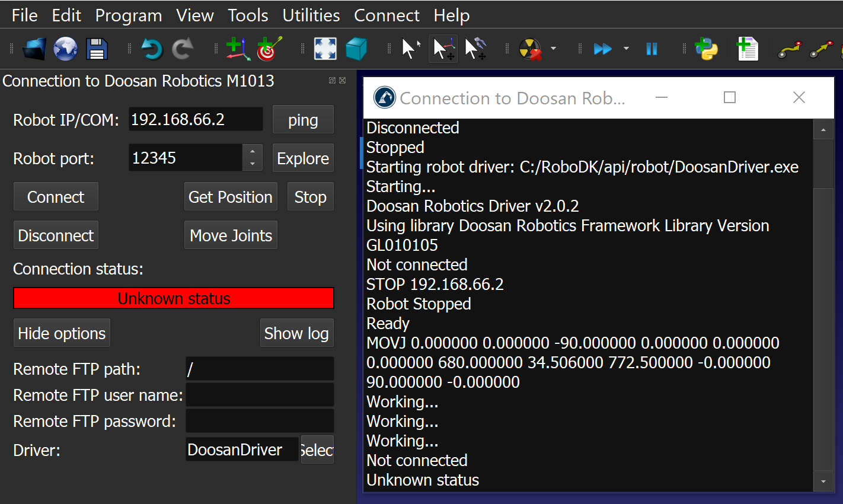Click the ping button
Viewport: 843px width, 504px height.
point(303,120)
